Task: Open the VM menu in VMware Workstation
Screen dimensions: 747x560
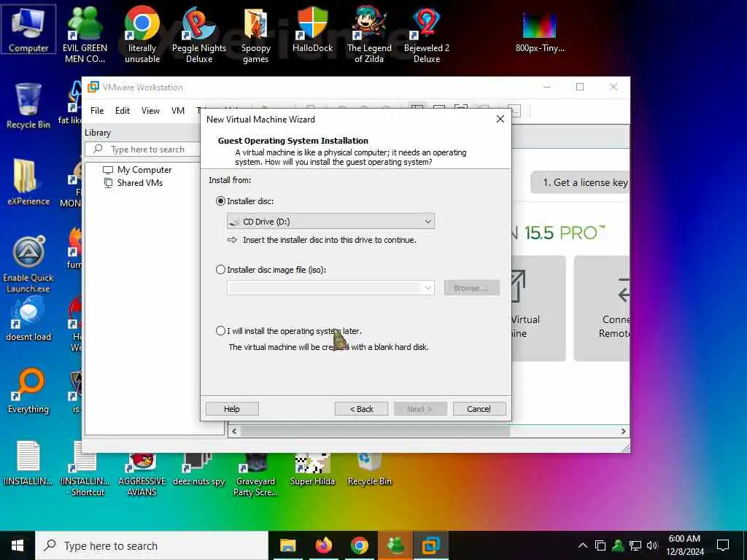Action: [178, 111]
